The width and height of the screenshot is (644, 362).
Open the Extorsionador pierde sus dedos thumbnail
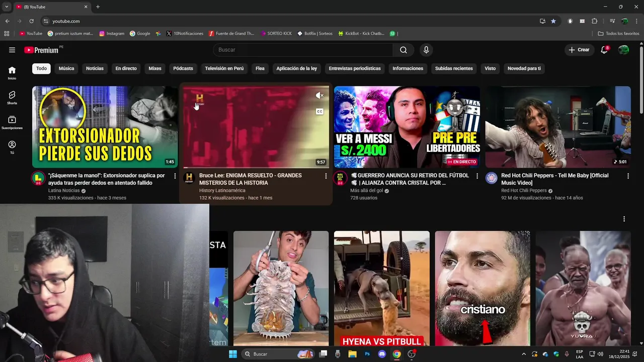[105, 127]
